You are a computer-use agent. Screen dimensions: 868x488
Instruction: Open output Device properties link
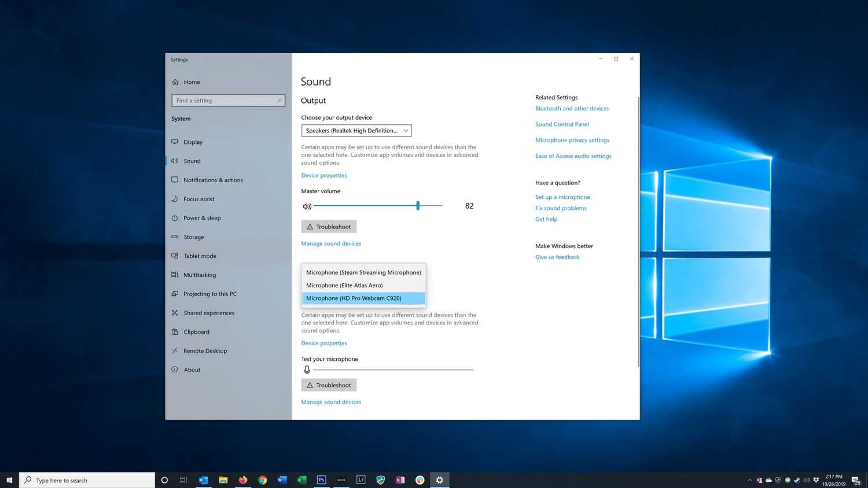pos(324,175)
